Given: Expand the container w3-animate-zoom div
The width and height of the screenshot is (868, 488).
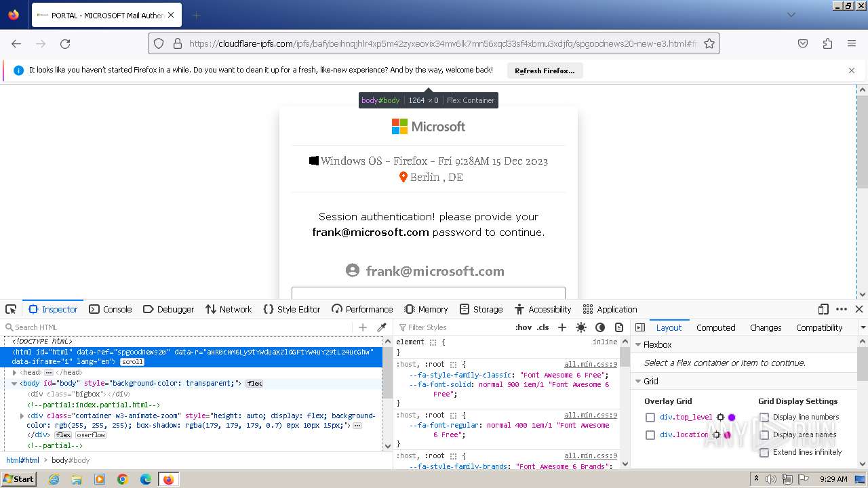Looking at the screenshot, I should click(x=22, y=415).
